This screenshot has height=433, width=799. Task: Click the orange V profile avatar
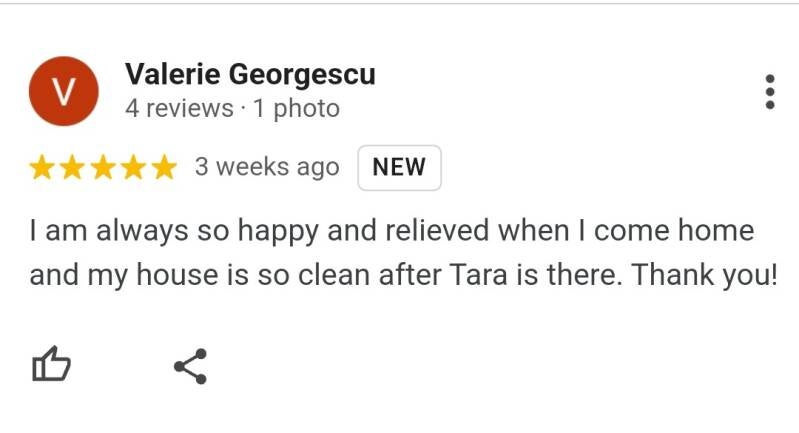coord(63,92)
